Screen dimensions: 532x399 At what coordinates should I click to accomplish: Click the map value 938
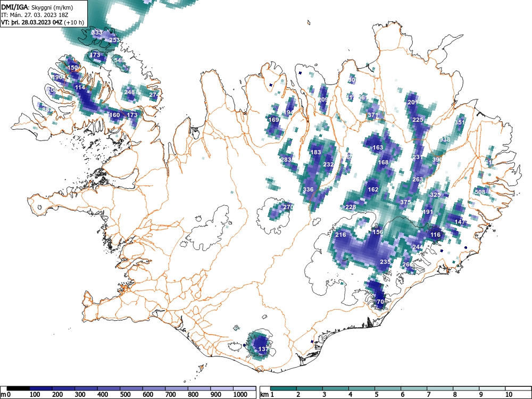[444, 139]
